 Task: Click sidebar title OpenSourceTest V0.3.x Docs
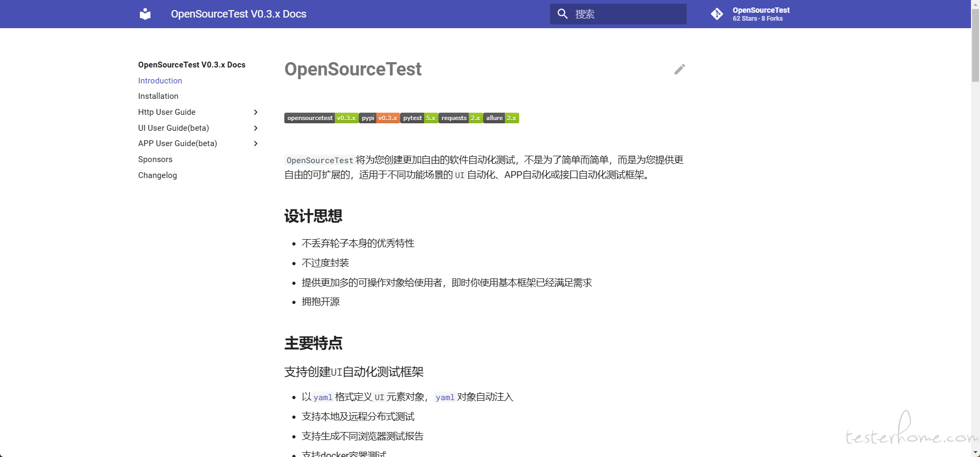pyautogui.click(x=192, y=65)
